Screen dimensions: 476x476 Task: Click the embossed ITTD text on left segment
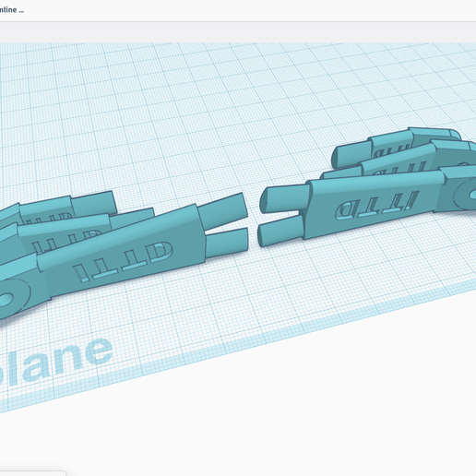[123, 261]
